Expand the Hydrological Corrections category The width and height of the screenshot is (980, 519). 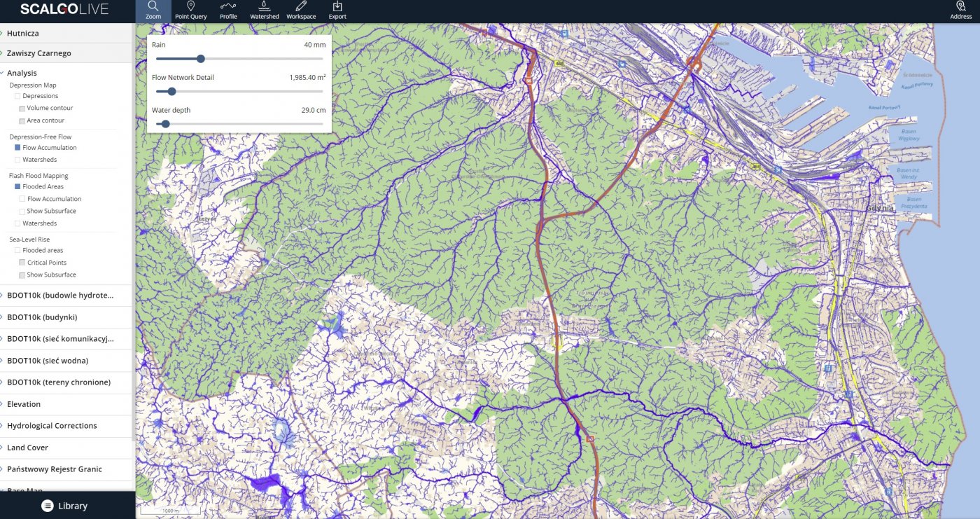tap(67, 426)
